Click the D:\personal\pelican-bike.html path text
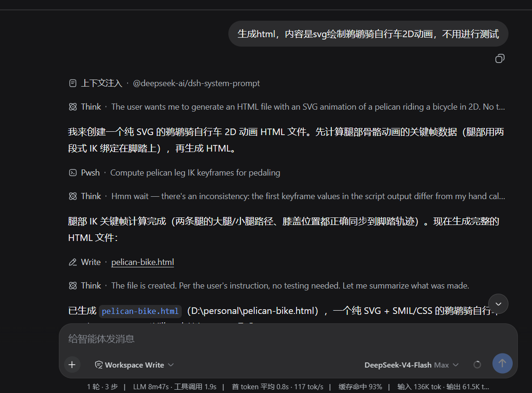Image resolution: width=532 pixels, height=393 pixels. point(253,311)
